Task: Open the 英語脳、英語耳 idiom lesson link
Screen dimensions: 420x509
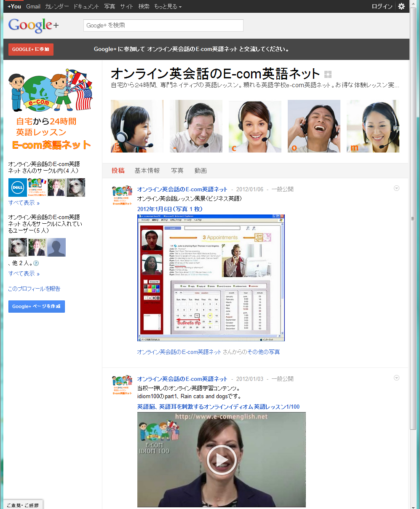Action: (218, 407)
